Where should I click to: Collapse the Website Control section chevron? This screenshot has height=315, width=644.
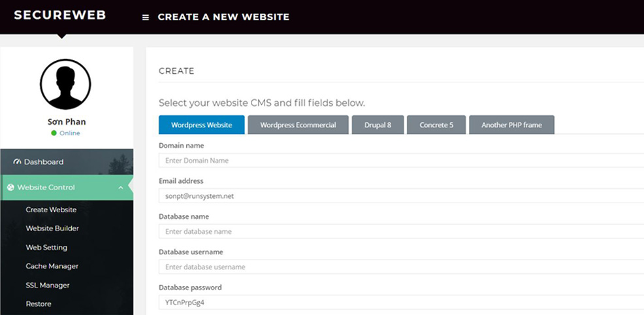(x=121, y=188)
